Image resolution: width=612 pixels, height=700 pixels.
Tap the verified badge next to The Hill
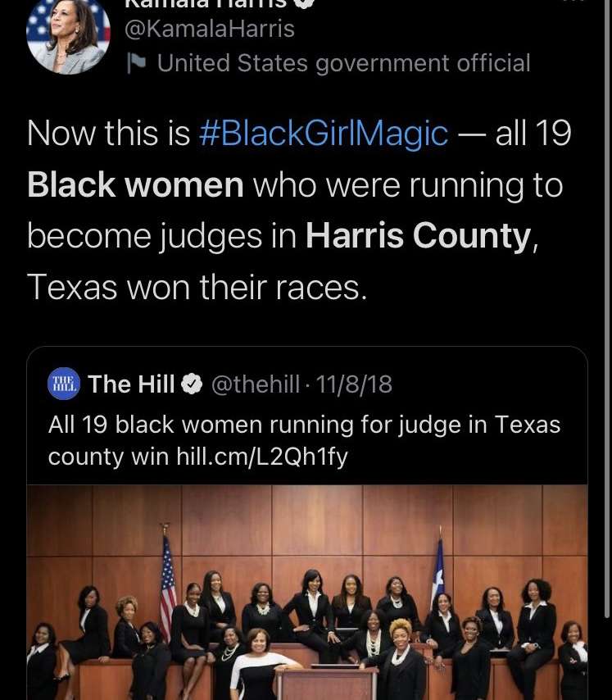click(192, 384)
